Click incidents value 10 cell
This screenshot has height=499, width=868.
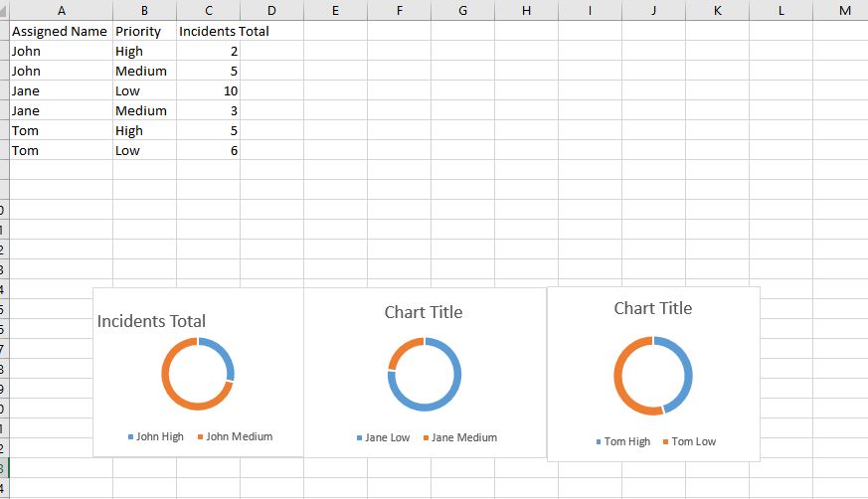208,90
